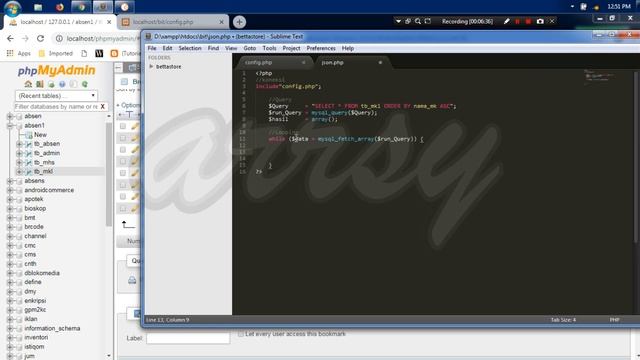640x360 pixels.
Task: Click Windows Start orb
Action: pos(12,7)
